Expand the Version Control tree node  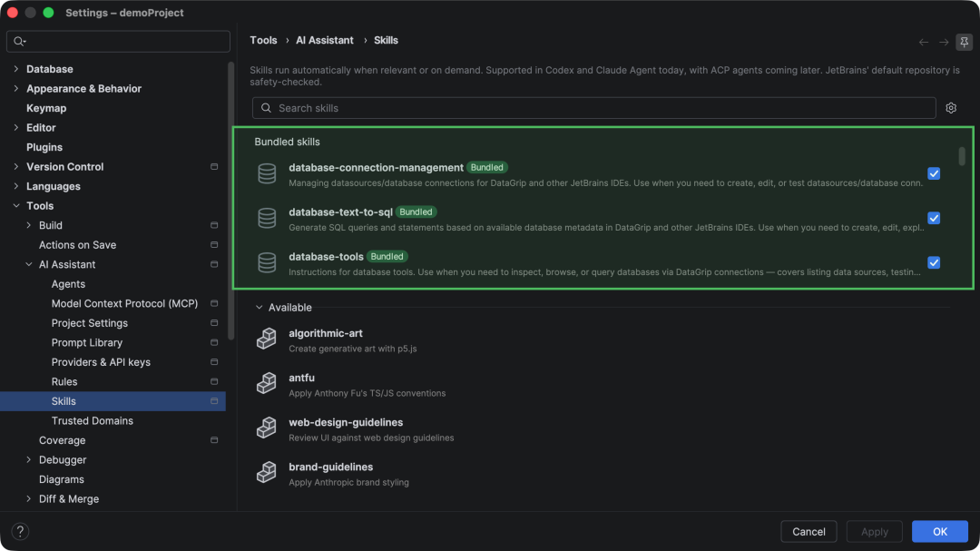tap(16, 167)
